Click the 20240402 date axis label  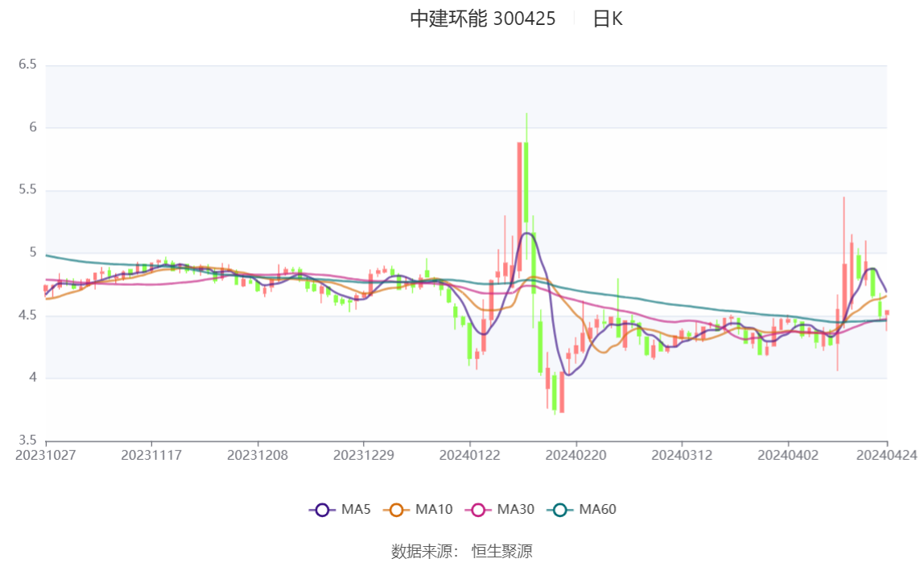788,456
